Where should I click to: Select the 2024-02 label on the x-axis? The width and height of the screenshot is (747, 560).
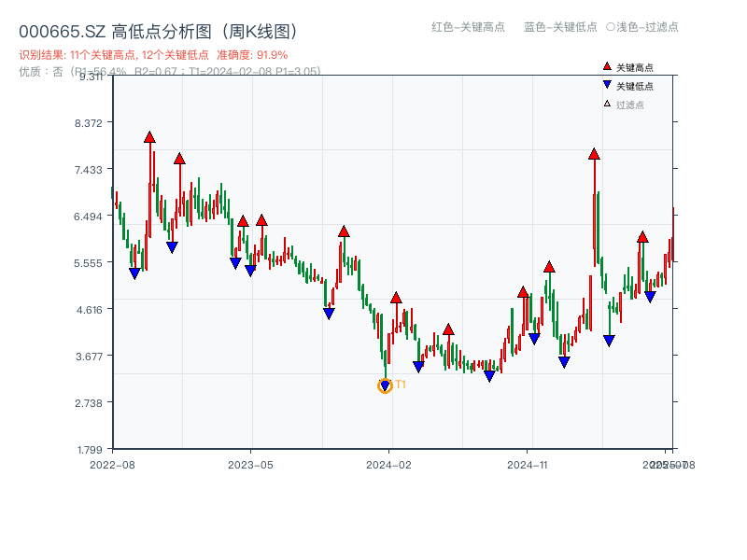pyautogui.click(x=390, y=463)
